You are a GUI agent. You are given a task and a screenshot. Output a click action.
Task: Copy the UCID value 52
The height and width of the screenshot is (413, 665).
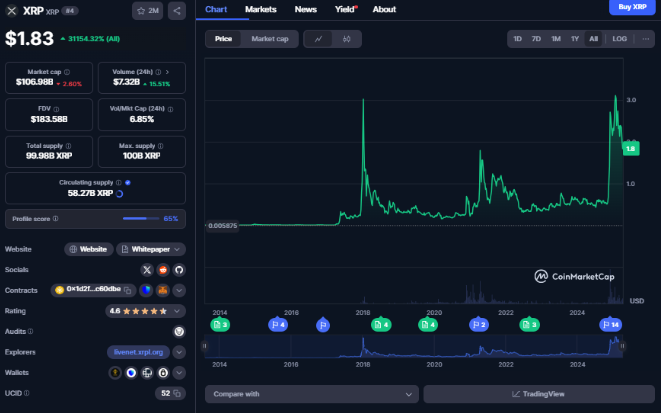[x=178, y=394]
